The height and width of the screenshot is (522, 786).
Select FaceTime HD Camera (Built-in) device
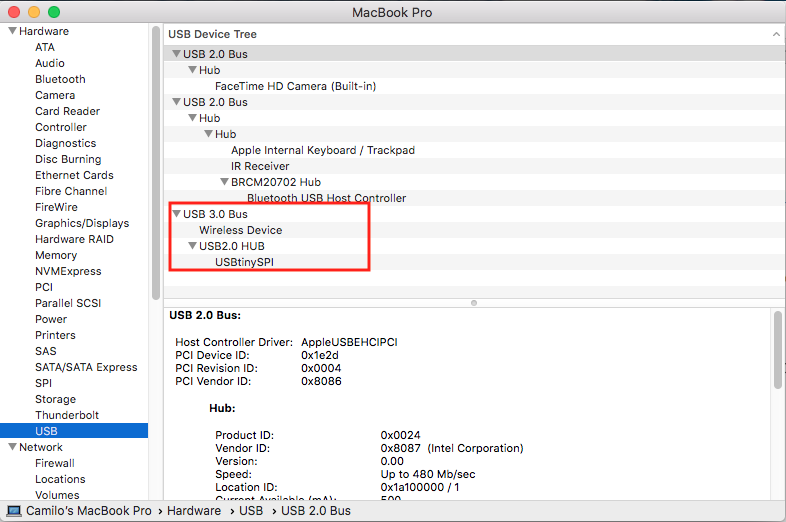coord(295,86)
